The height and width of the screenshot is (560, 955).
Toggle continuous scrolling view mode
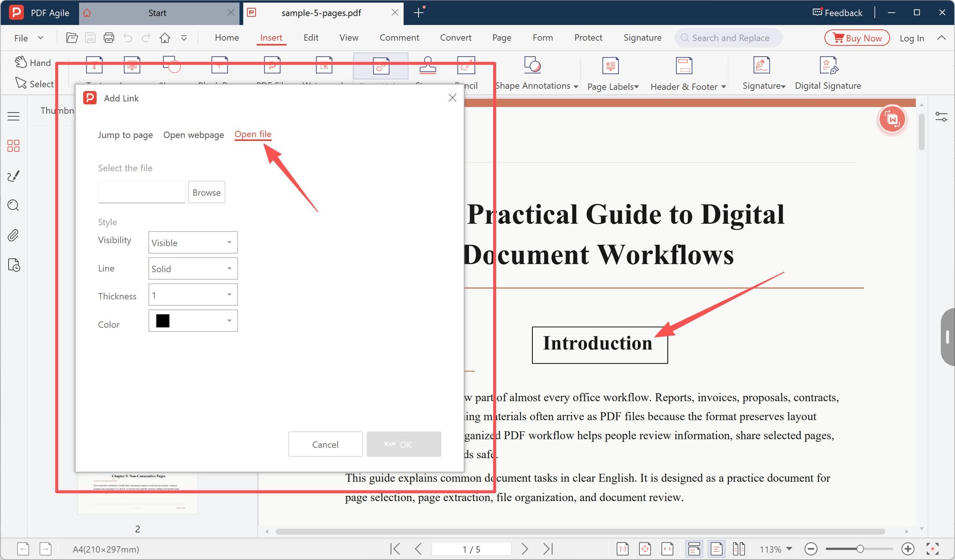click(x=694, y=549)
